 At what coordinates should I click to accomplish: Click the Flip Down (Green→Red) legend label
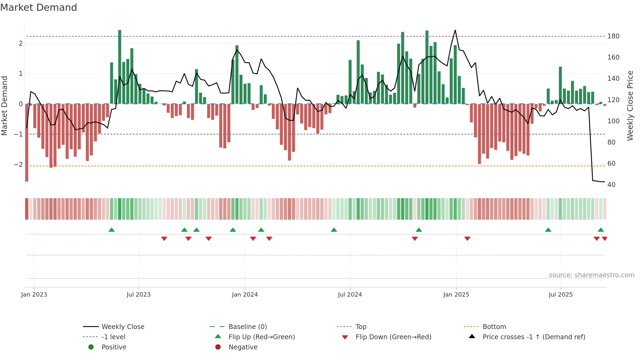click(x=393, y=337)
